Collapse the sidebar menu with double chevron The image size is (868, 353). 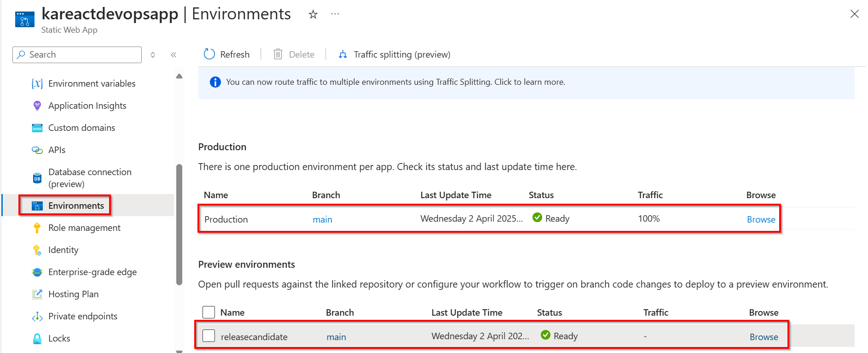[x=174, y=55]
